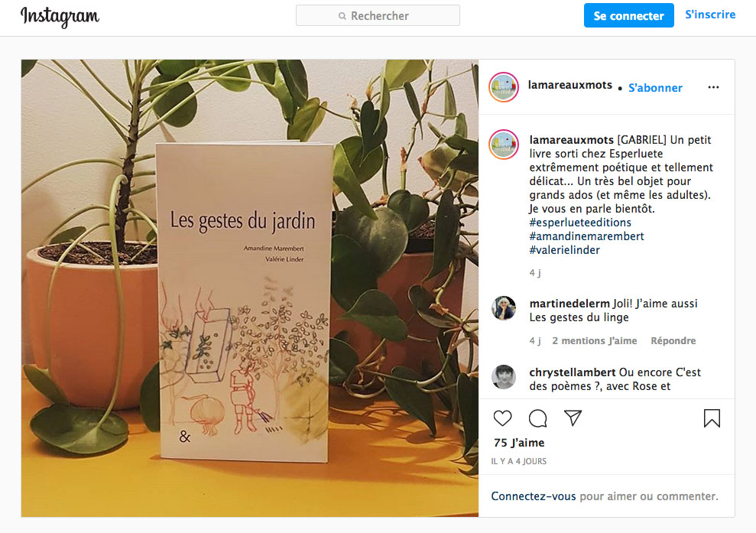Focus the Rechercher search field
Viewport: 756px width, 533px height.
pyautogui.click(x=378, y=16)
